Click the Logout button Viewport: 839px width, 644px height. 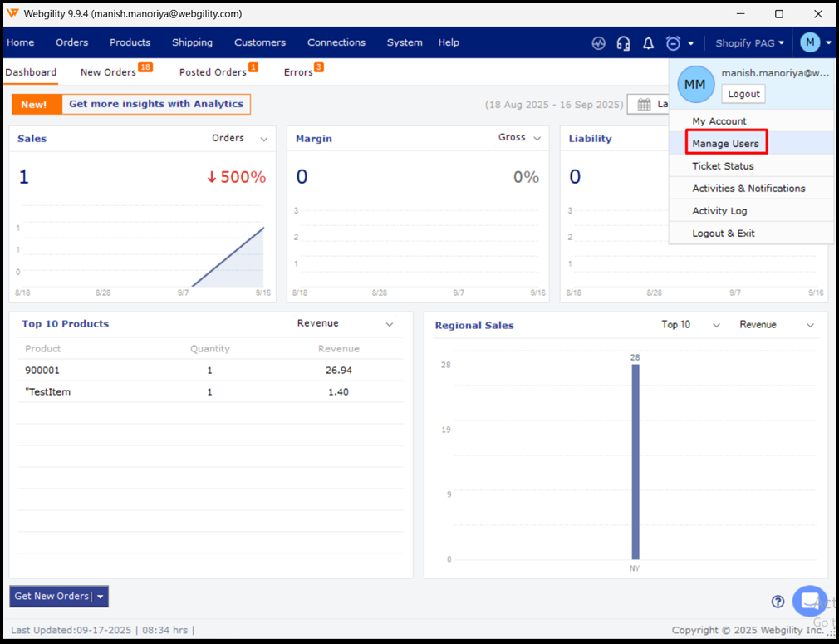click(743, 94)
